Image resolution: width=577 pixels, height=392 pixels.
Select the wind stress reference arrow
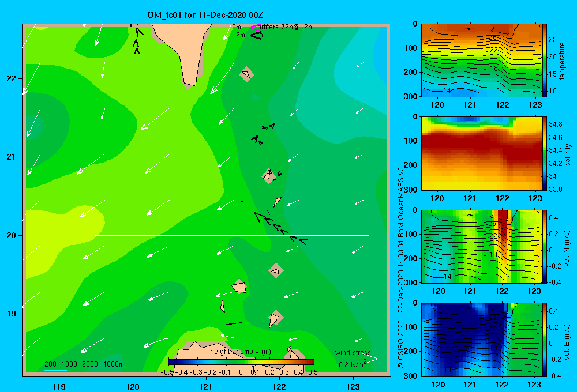coord(355,359)
